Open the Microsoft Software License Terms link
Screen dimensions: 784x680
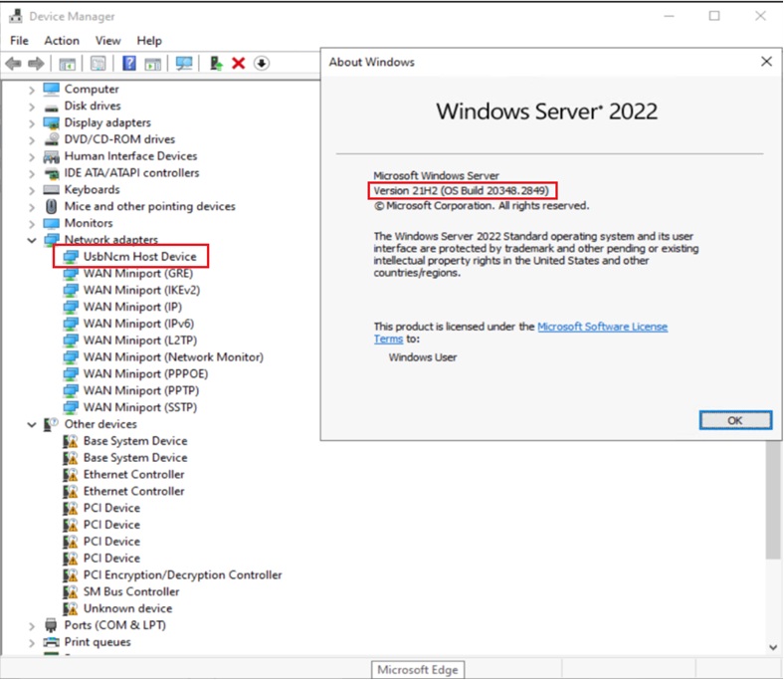point(602,327)
